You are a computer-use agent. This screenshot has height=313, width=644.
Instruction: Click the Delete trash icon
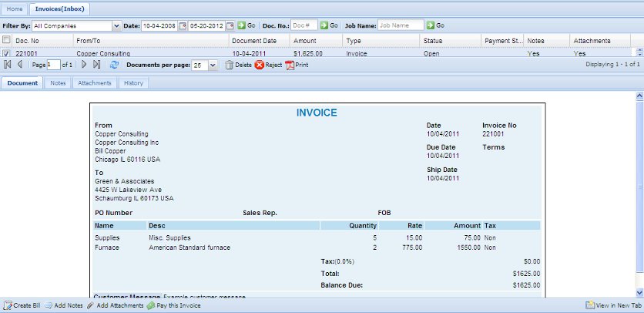click(229, 66)
